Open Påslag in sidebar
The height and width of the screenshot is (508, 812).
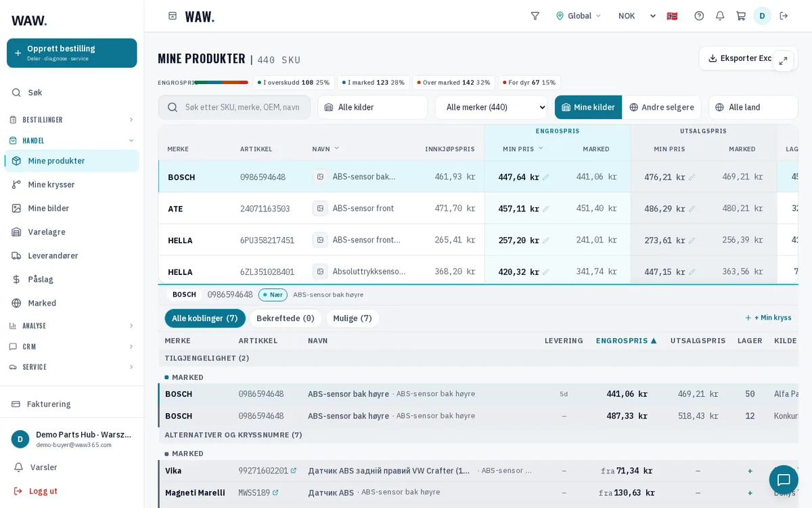point(72,279)
